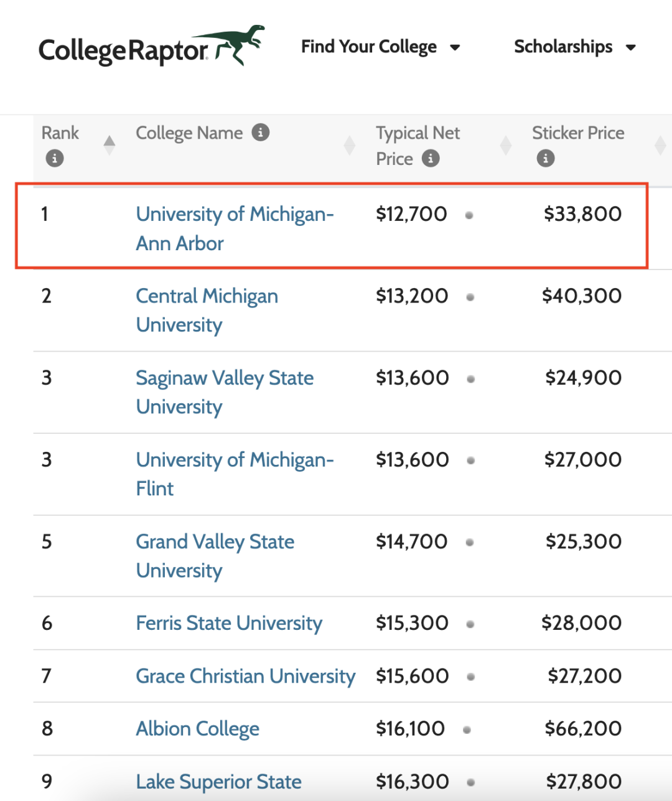The height and width of the screenshot is (801, 672).
Task: Click the info icon under Sticker Price
Action: pos(546,159)
